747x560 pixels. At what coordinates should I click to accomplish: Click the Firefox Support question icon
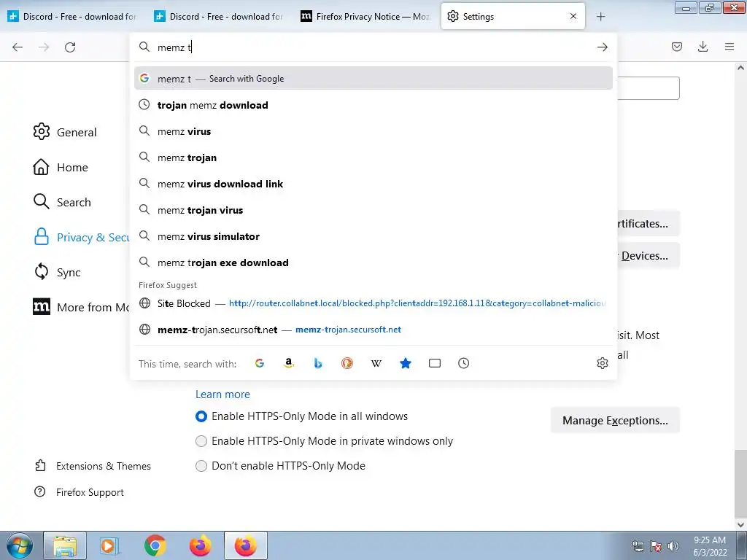40,491
